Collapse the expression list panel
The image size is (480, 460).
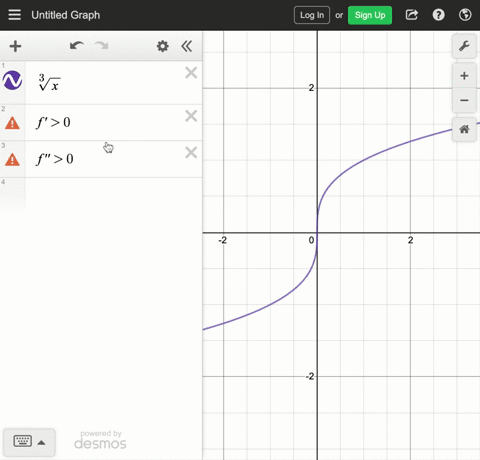(x=187, y=46)
